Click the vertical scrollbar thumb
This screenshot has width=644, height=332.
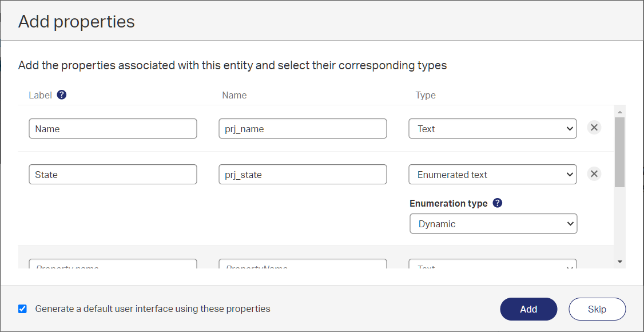pyautogui.click(x=619, y=152)
